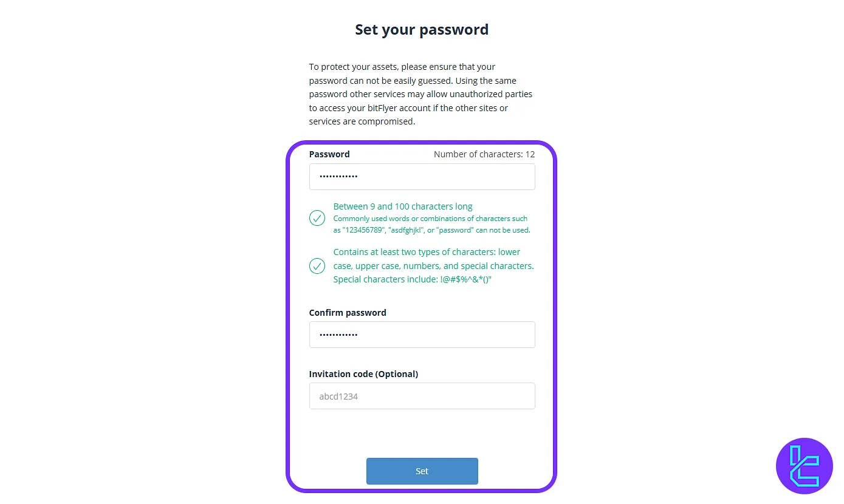The width and height of the screenshot is (844, 504).
Task: Click the Password field label
Action: click(x=329, y=154)
